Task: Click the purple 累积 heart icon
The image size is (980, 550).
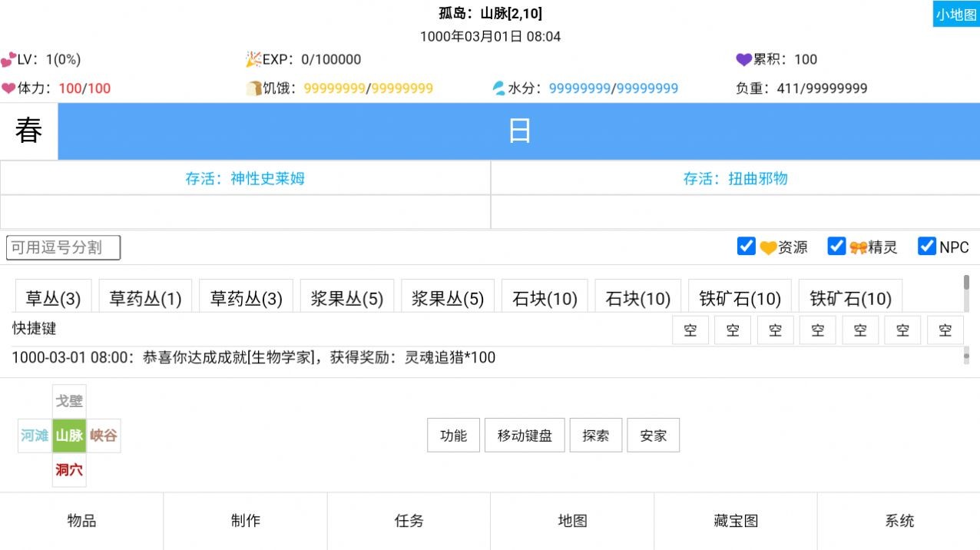Action: pyautogui.click(x=743, y=59)
